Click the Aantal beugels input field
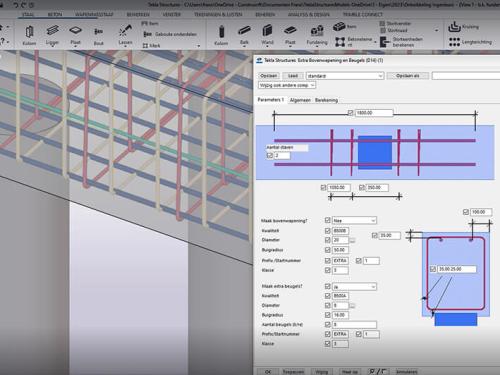The height and width of the screenshot is (375, 500). [355, 324]
